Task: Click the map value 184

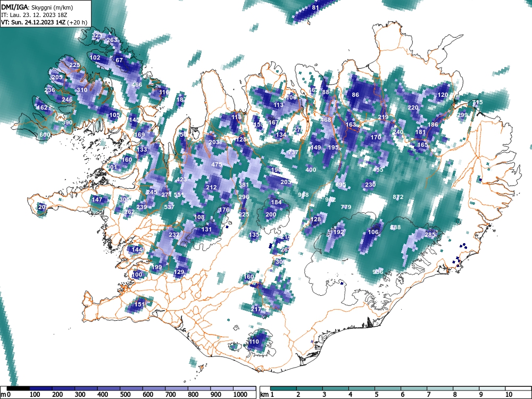Action: click(x=277, y=203)
